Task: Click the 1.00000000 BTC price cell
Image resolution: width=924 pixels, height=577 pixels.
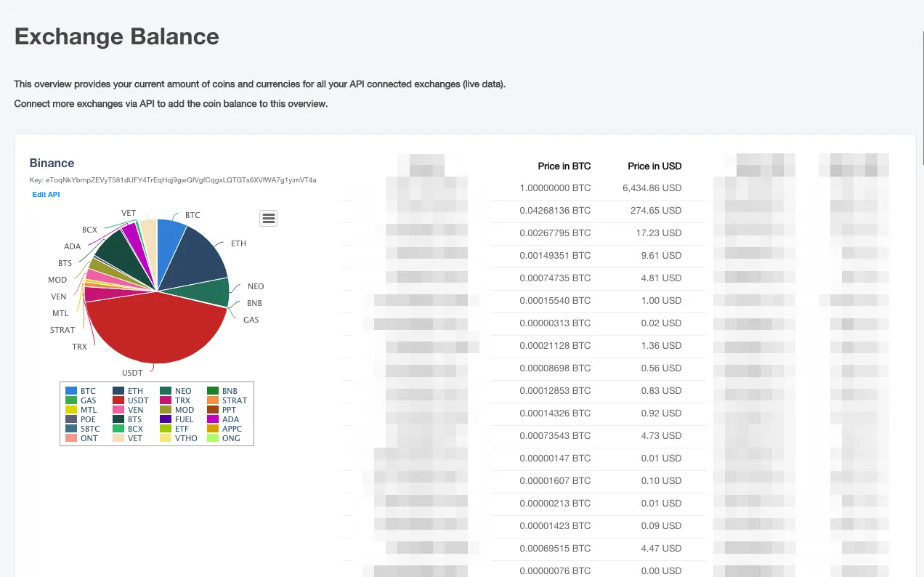Action: pyautogui.click(x=555, y=188)
